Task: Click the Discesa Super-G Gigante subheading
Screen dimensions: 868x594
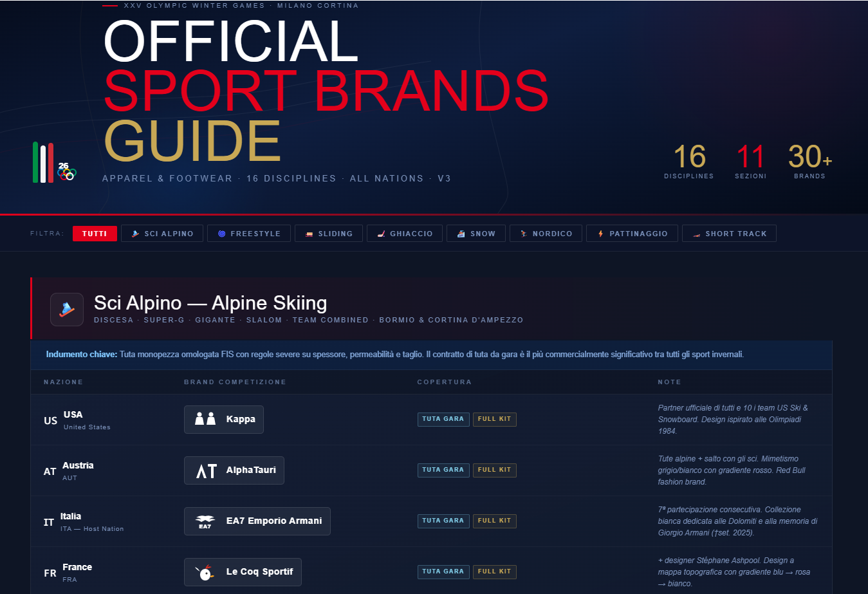Action: pyautogui.click(x=309, y=320)
